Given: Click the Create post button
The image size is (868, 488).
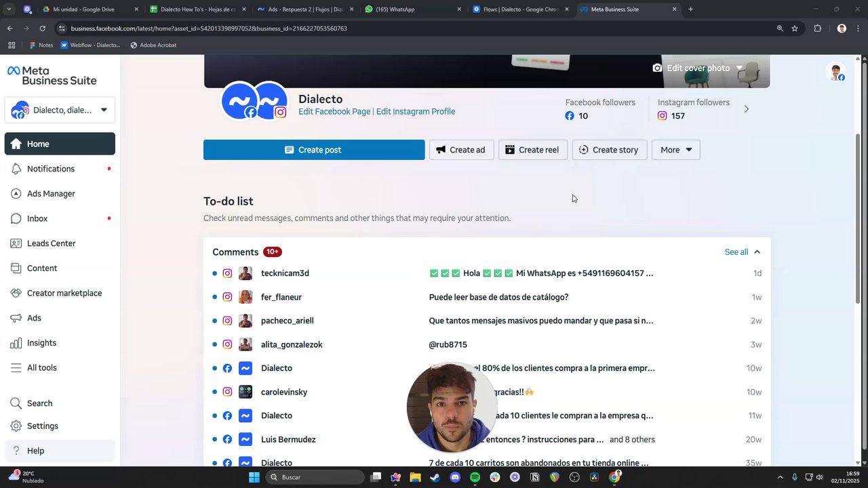Looking at the screenshot, I should coord(314,150).
